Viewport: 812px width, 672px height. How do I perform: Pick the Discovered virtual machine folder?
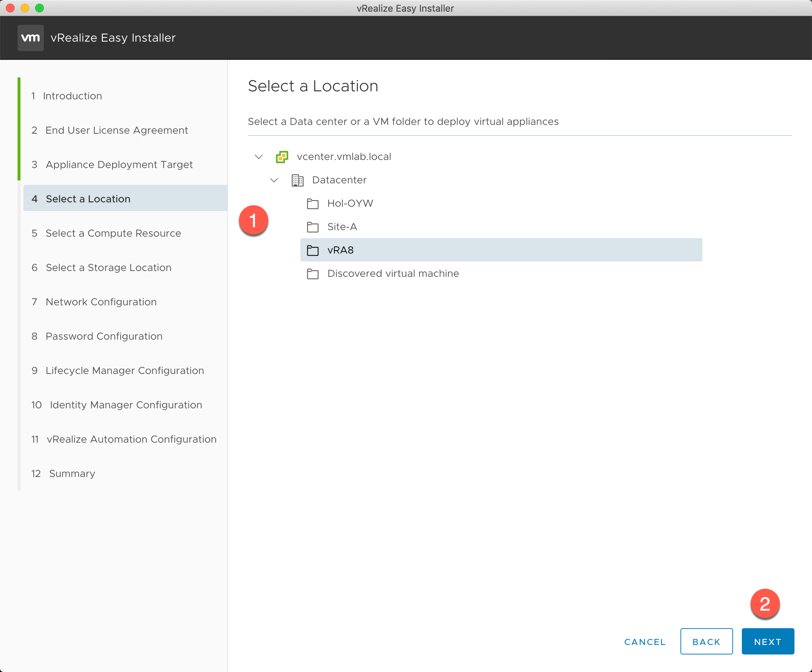pos(393,274)
